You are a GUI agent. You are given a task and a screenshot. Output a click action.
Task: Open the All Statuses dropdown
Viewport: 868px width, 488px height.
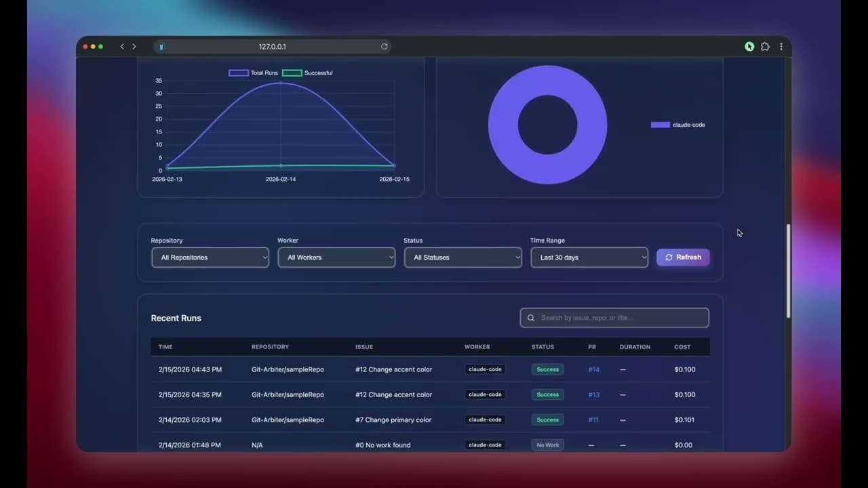point(462,257)
